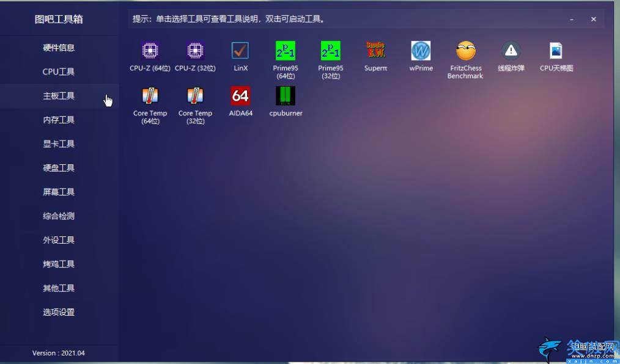Open the 屏幕工具 category
This screenshot has height=364, width=620.
[x=59, y=192]
